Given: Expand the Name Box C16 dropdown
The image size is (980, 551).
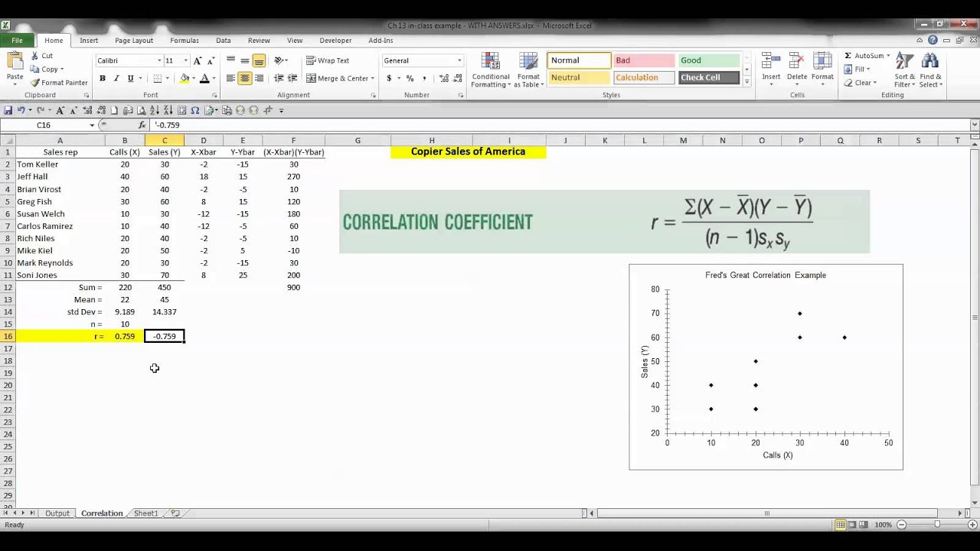Looking at the screenshot, I should pos(92,125).
